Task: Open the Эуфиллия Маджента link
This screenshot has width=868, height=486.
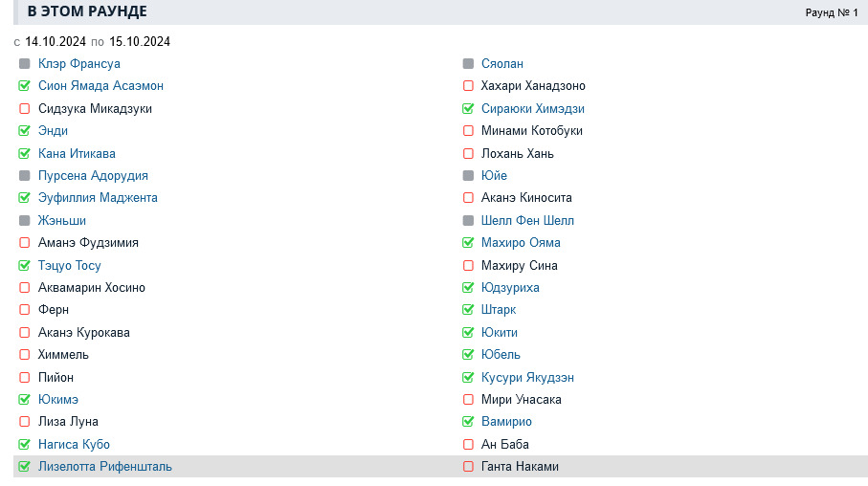Action: click(x=98, y=198)
